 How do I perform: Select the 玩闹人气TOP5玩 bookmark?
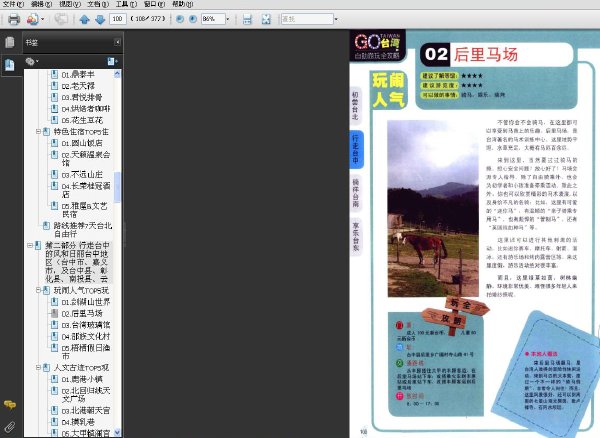pos(81,290)
